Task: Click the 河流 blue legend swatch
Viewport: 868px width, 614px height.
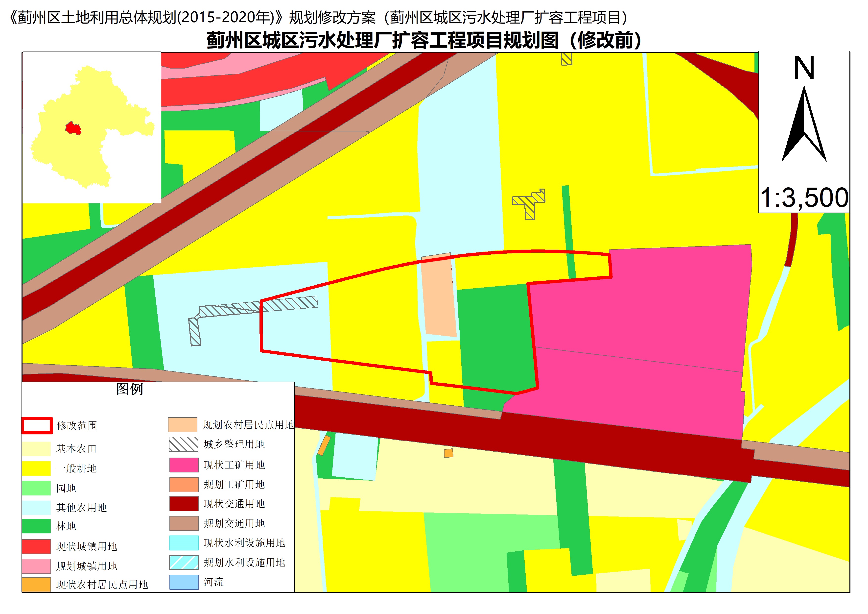Action: 184,582
